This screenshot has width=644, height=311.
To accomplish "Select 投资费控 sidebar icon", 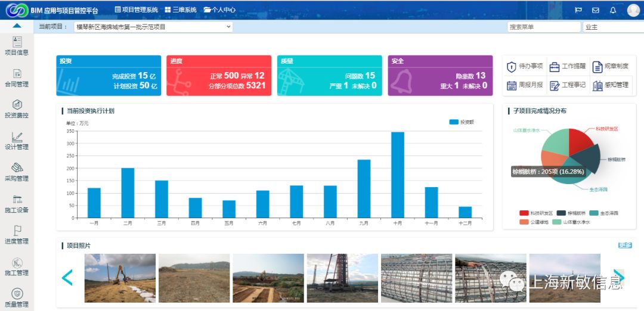I will pos(17,108).
